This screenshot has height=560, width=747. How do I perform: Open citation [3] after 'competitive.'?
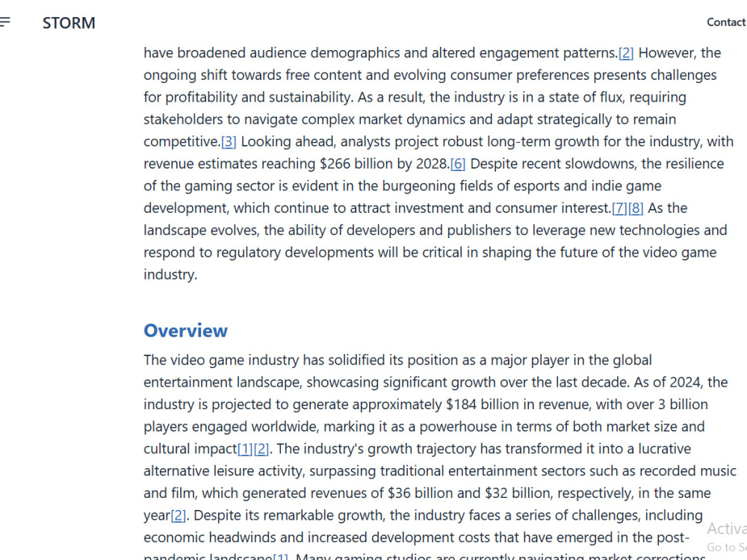tap(229, 142)
